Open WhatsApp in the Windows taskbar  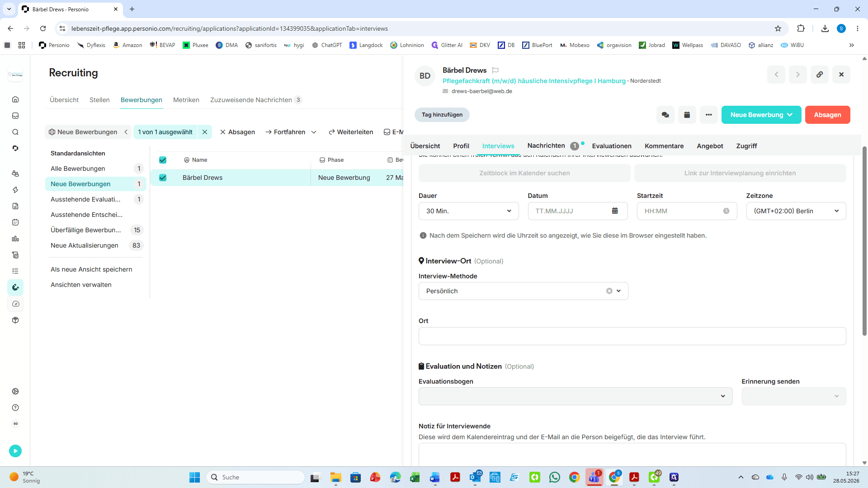555,477
